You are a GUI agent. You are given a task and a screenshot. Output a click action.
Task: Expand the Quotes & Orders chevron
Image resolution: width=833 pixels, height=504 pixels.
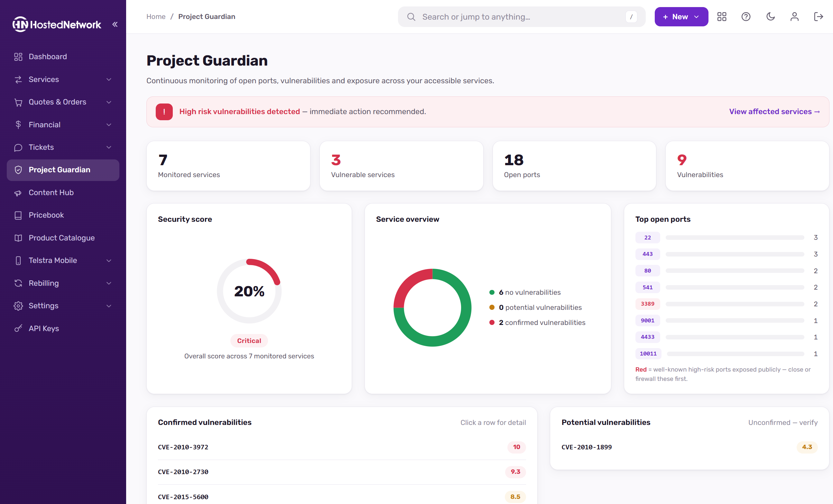click(109, 102)
